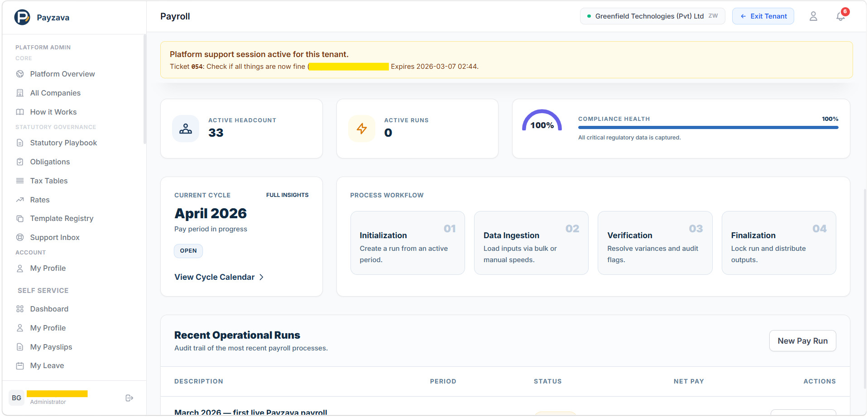Click the Tax Tables list icon
This screenshot has height=417, width=868.
point(20,181)
